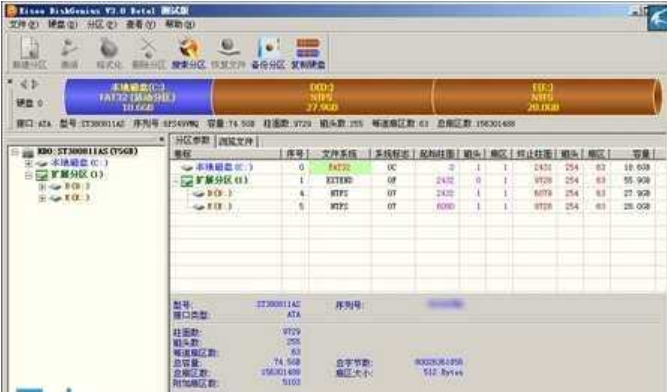Select HD0:ST380011AS(75GB) in the tree
The image size is (667, 392).
coord(87,152)
